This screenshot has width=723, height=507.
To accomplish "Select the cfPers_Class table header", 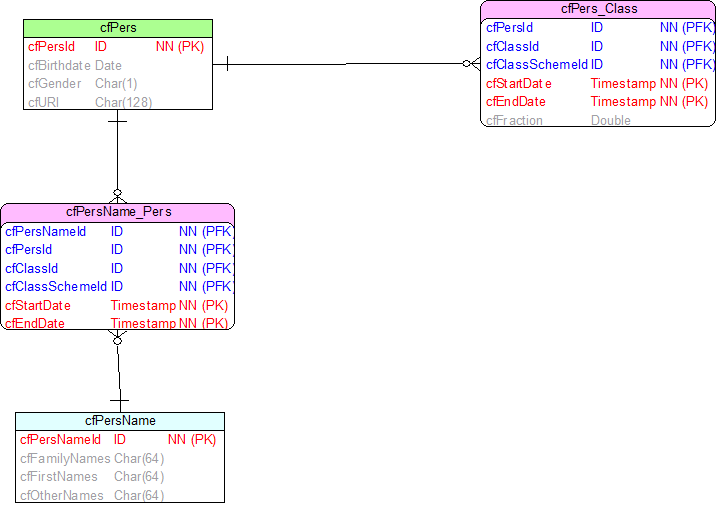I will coord(598,9).
